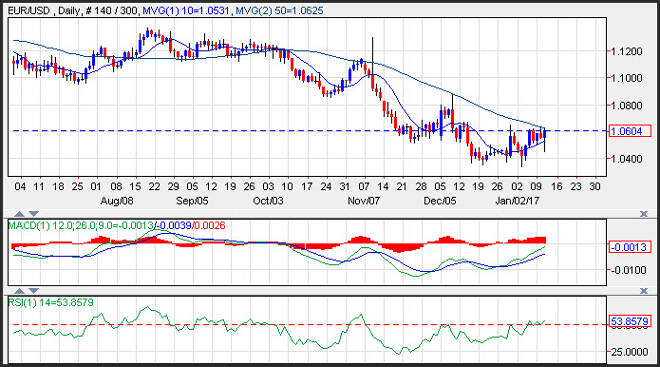Click the 1.1000 price axis label
The image size is (660, 367).
(627, 78)
